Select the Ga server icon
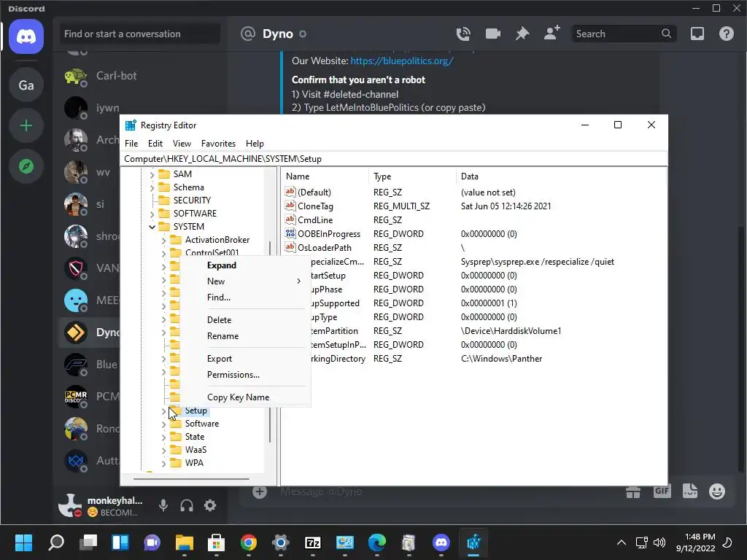 (x=26, y=85)
